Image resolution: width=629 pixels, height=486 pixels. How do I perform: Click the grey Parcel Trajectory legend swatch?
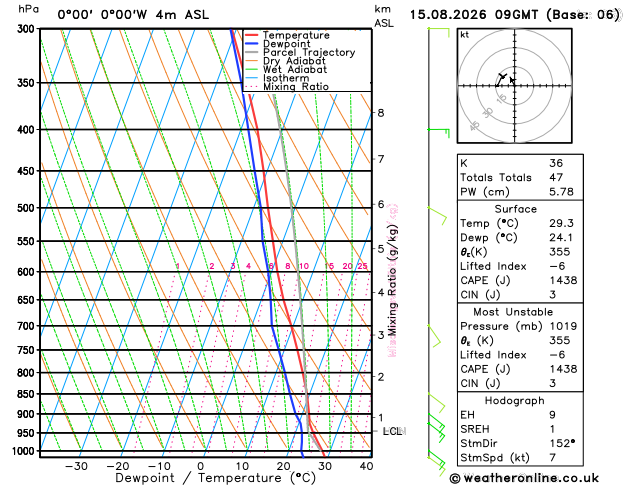click(252, 53)
